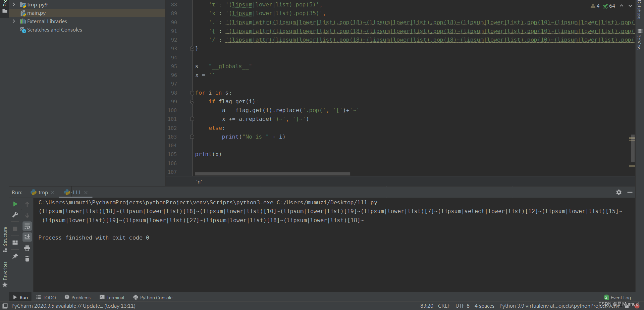This screenshot has width=644, height=310.
Task: Click the up-the-stack-trace arrow
Action: 27,204
